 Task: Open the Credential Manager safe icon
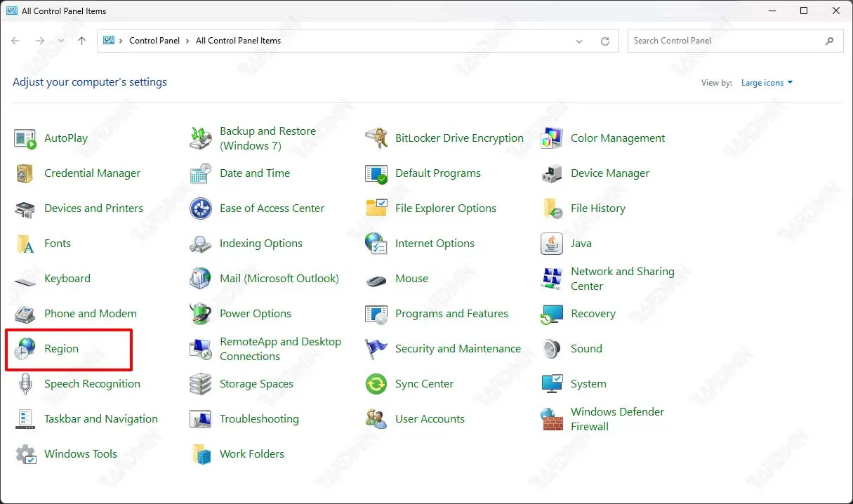25,173
